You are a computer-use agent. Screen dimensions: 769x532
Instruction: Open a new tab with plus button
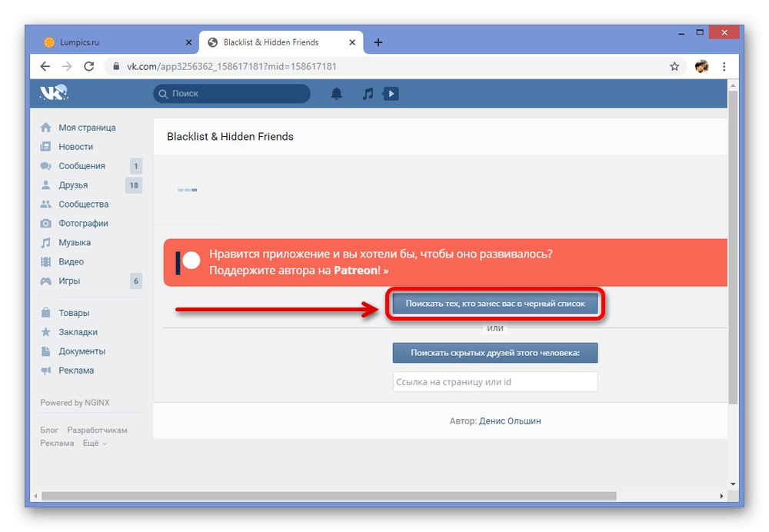pos(378,42)
